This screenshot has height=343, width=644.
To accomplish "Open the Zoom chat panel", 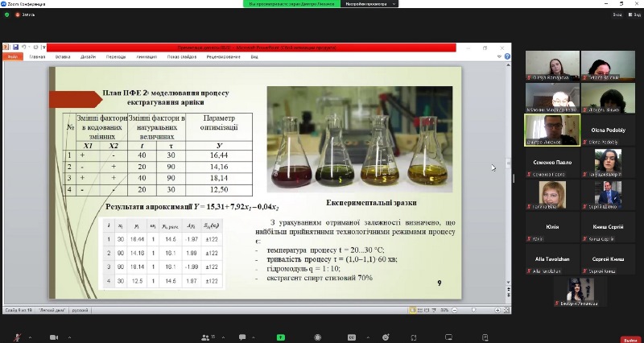I will (x=242, y=337).
